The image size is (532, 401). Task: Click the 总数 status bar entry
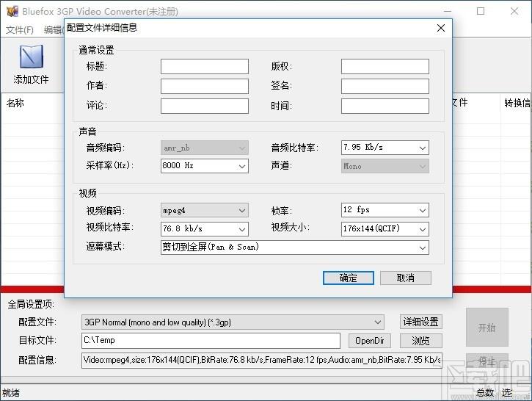485,393
